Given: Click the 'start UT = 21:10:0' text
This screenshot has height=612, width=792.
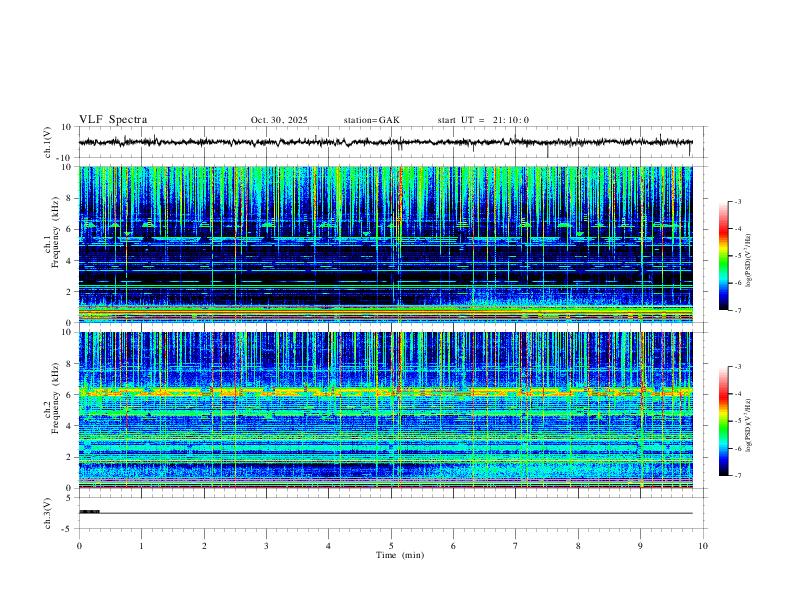Looking at the screenshot, I should coord(483,120).
